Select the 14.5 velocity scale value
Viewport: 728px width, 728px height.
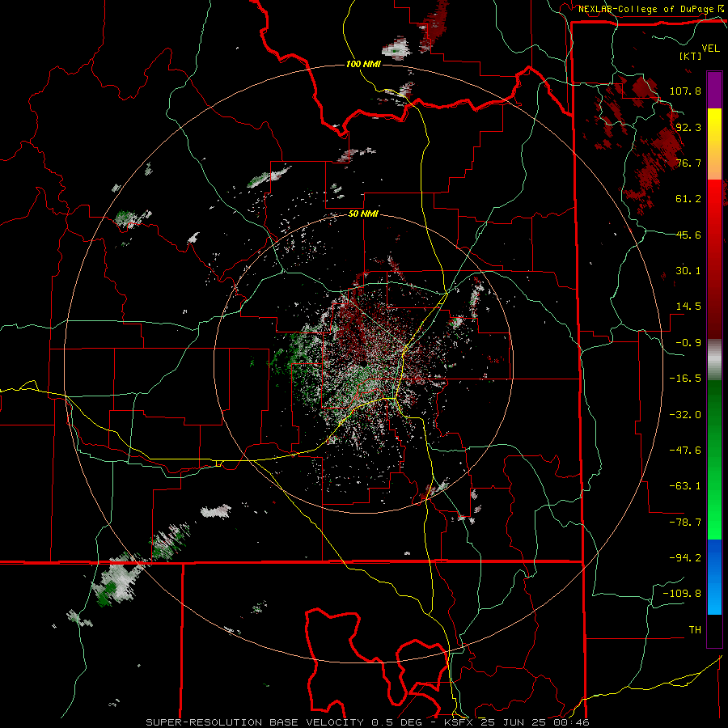tap(688, 307)
